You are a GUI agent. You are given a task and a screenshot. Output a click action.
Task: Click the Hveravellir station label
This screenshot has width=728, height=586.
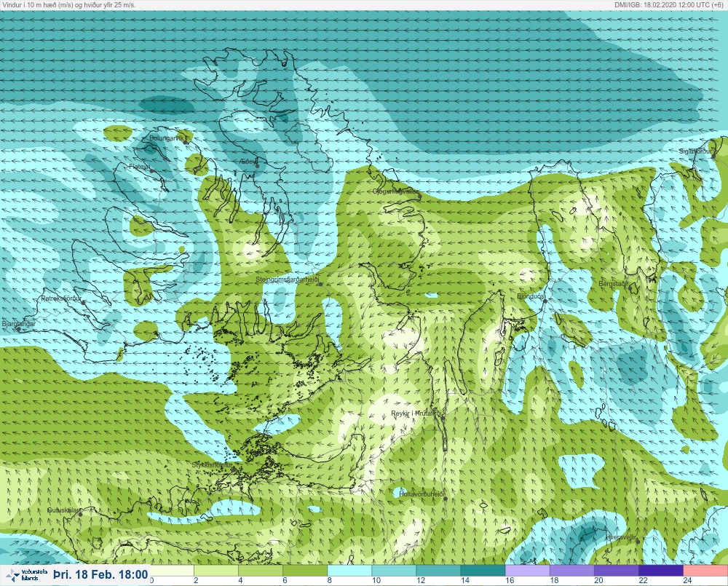coord(621,537)
